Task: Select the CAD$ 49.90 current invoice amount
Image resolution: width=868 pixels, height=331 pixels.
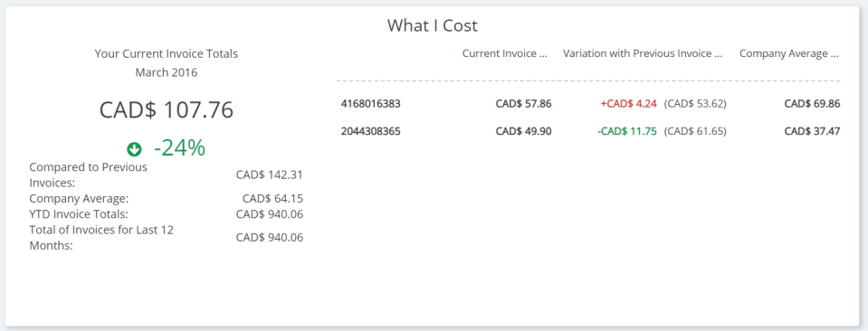Action: (x=523, y=131)
